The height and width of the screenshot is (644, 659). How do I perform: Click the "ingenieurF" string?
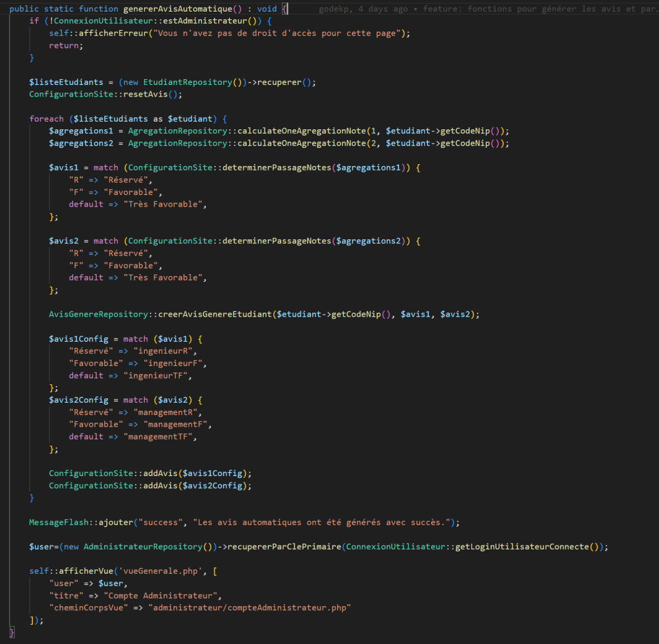(x=172, y=363)
